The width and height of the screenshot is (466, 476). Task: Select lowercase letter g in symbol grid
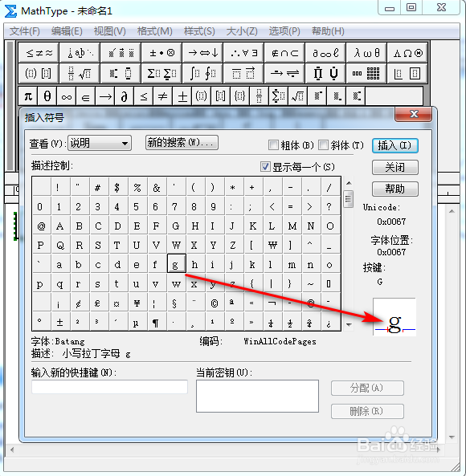tap(177, 263)
